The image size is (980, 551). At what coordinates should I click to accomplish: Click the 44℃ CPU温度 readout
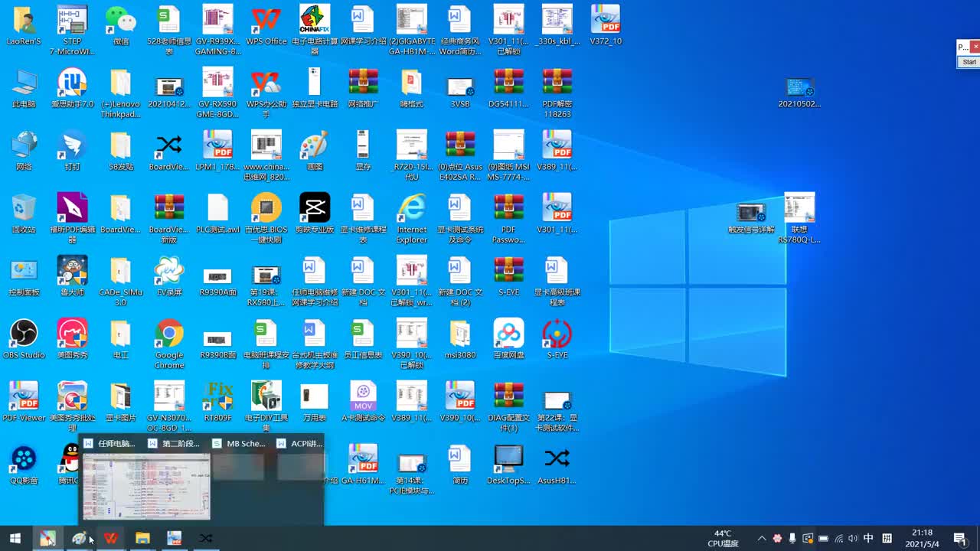723,539
